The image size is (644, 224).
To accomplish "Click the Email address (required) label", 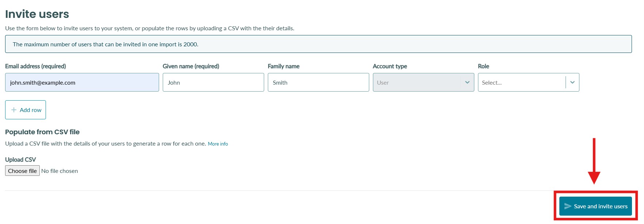I will (35, 66).
